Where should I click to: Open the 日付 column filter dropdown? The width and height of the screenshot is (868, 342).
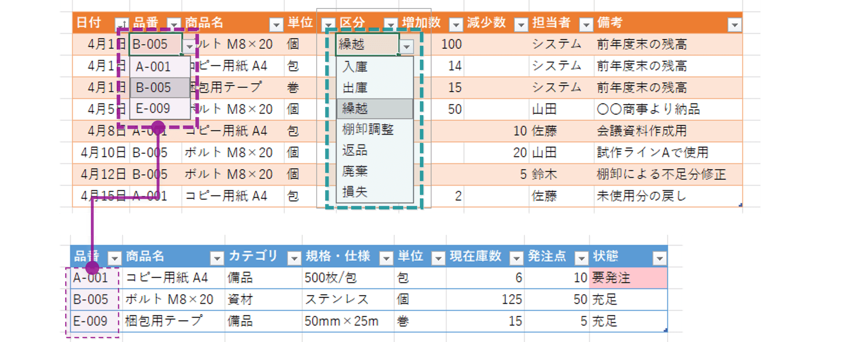[x=121, y=24]
